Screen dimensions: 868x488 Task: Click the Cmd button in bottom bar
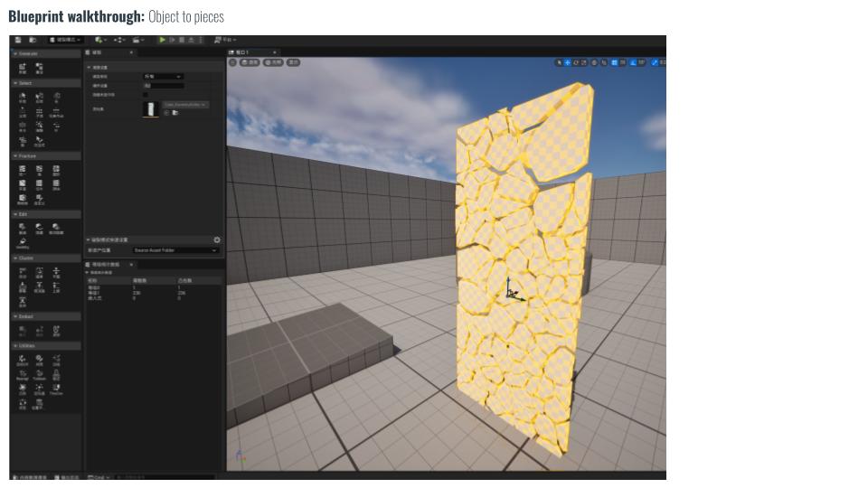(98, 477)
